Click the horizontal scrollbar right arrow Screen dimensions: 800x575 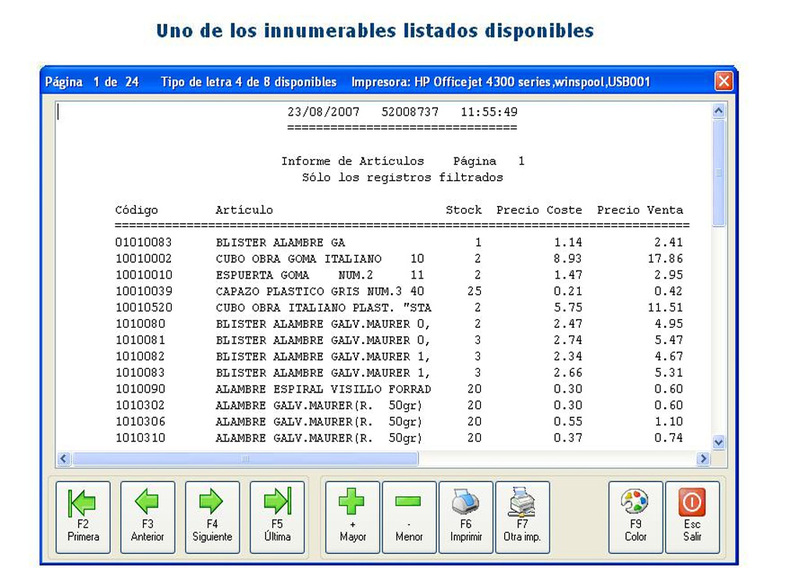pos(704,459)
